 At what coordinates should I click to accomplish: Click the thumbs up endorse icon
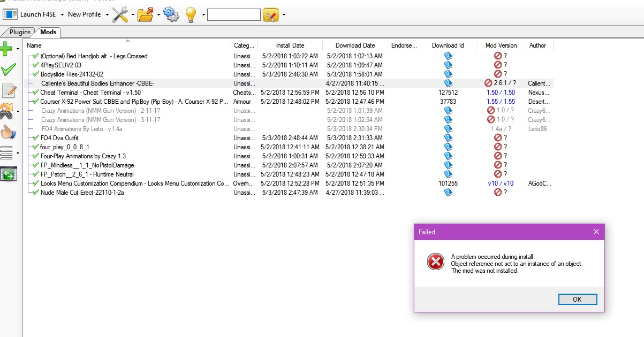pos(9,132)
